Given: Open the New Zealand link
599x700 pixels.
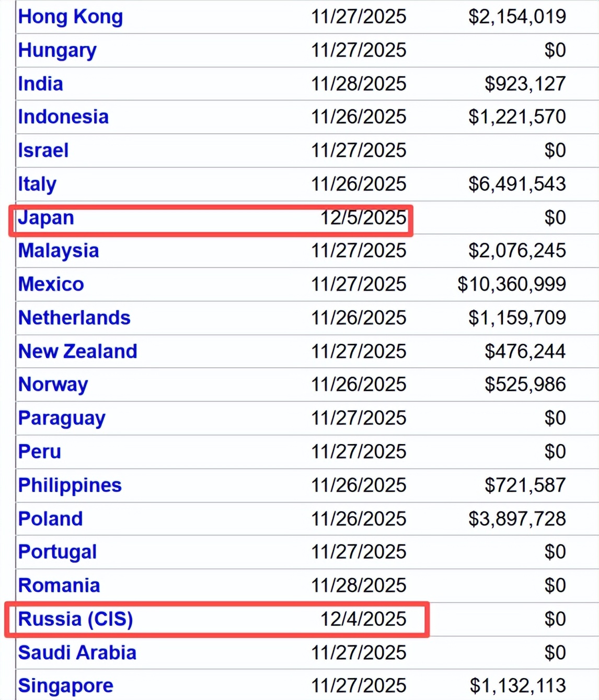Looking at the screenshot, I should pyautogui.click(x=78, y=351).
